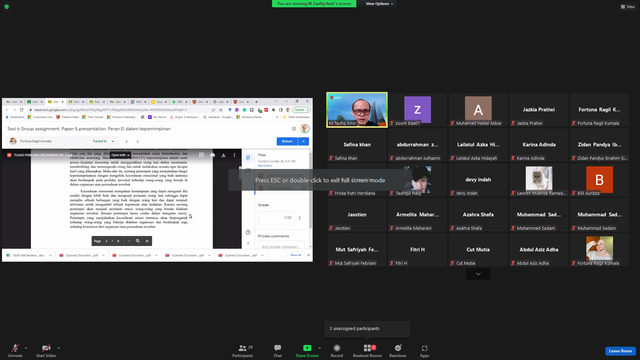Open the Google apps grid icon
The width and height of the screenshot is (640, 360).
pos(294,129)
